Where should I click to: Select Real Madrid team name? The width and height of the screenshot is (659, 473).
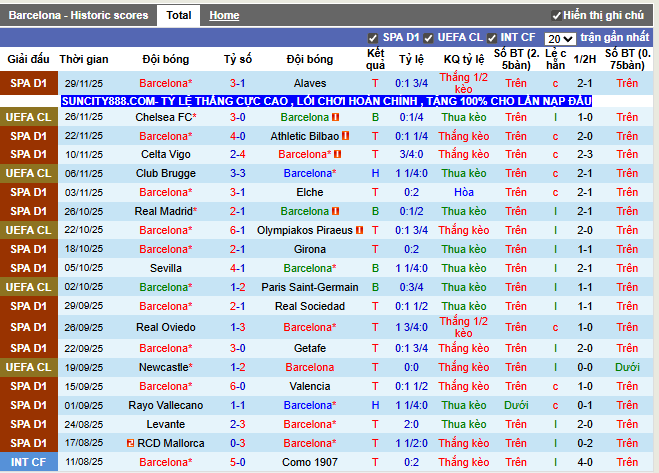coord(166,211)
